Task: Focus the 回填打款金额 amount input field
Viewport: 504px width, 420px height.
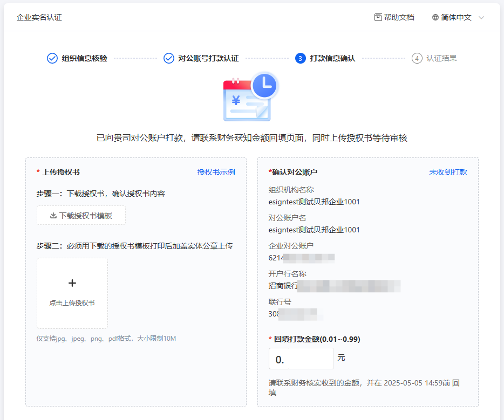Action: pos(301,359)
